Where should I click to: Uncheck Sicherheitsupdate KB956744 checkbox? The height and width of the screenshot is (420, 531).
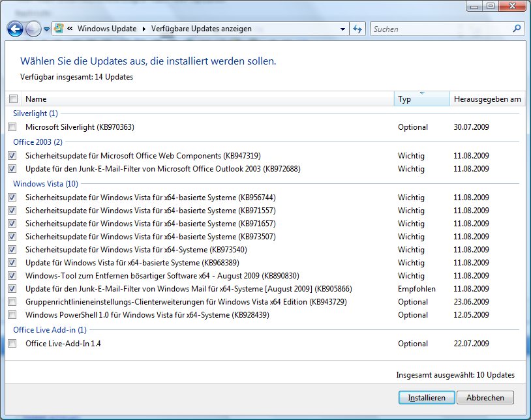coord(12,198)
